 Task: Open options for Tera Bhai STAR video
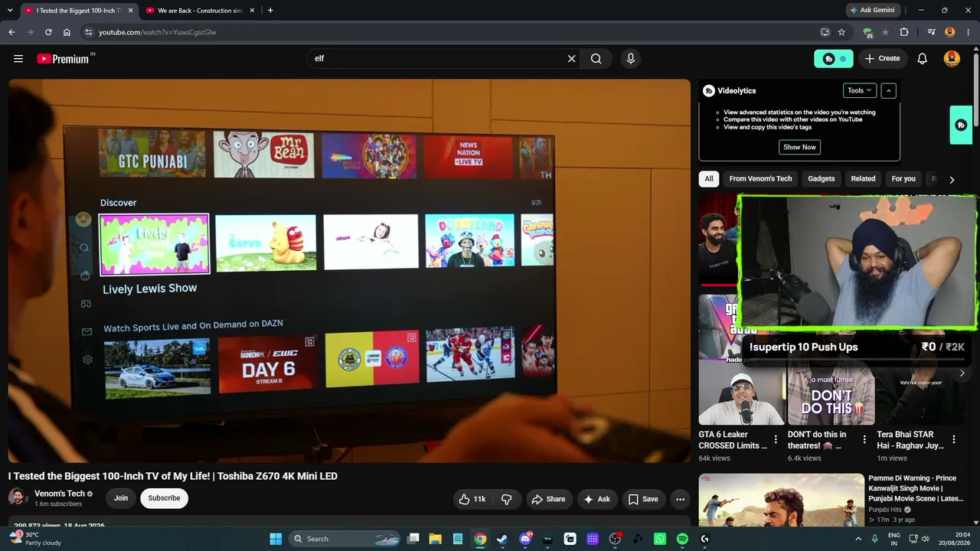(x=954, y=440)
